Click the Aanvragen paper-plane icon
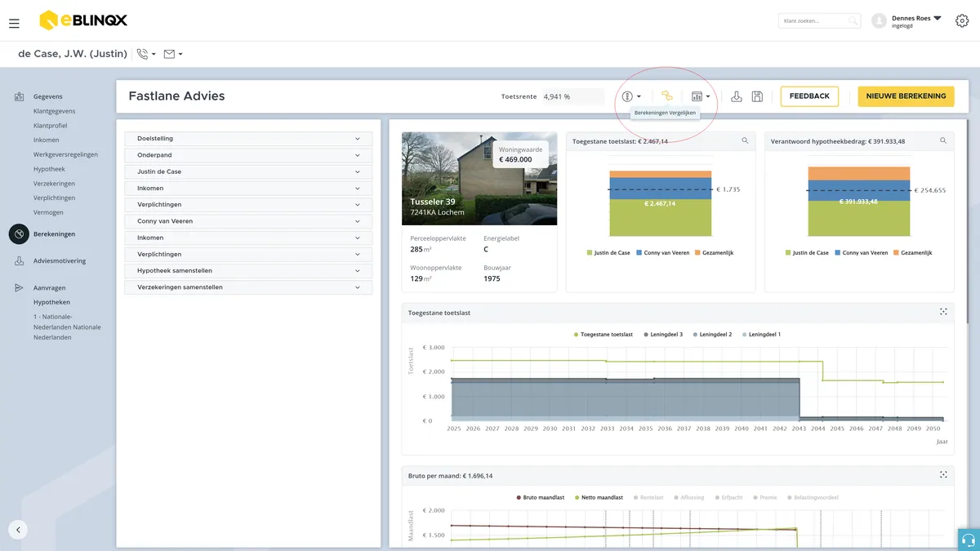This screenshot has width=980, height=551. tap(19, 288)
